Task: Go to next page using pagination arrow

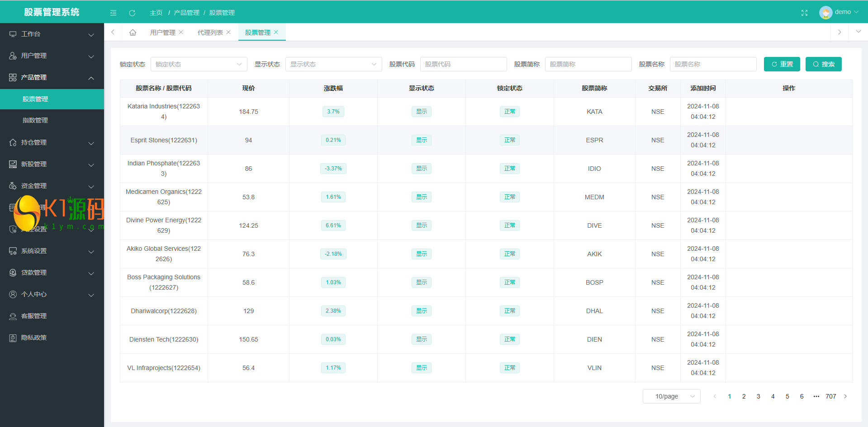Action: point(845,396)
